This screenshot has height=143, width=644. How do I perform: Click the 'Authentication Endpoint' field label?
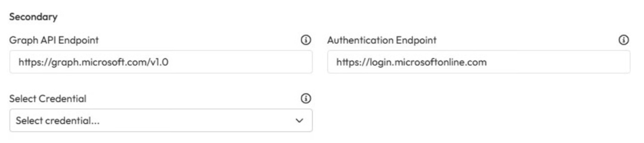click(x=382, y=40)
